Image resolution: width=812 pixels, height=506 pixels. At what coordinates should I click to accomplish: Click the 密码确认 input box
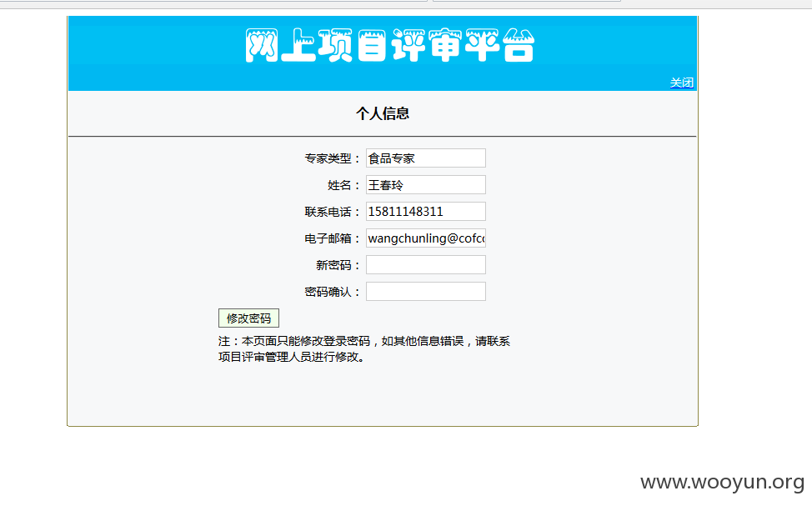click(426, 292)
